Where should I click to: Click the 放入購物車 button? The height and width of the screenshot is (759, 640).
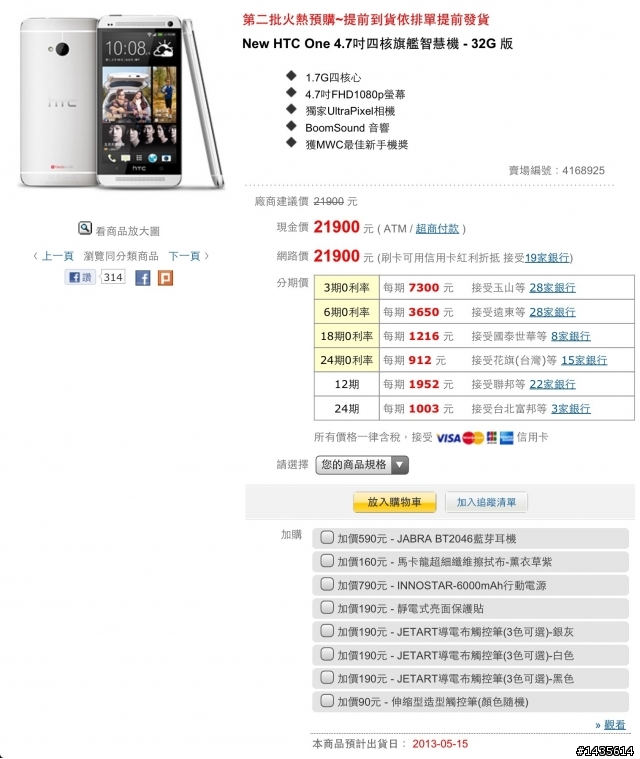tap(395, 502)
